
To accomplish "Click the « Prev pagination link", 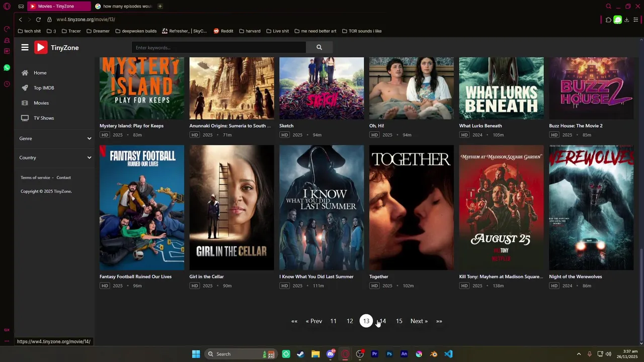I will [x=314, y=321].
